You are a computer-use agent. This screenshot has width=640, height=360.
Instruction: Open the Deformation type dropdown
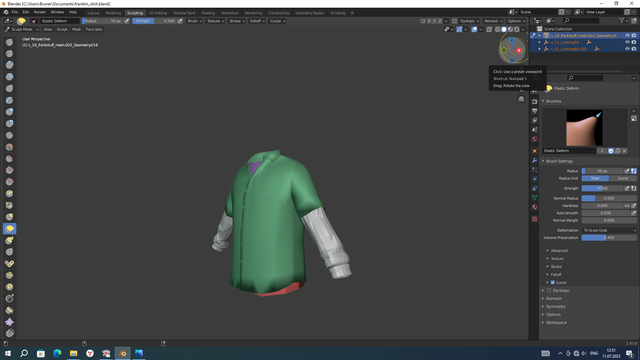[x=609, y=231]
